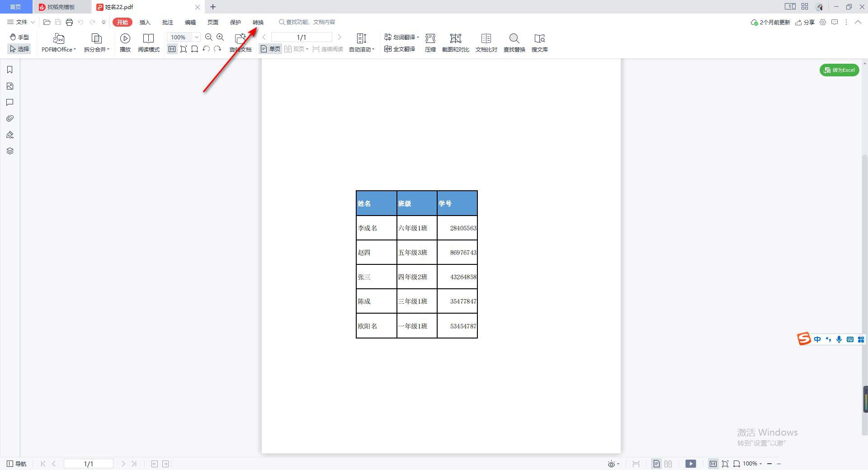The height and width of the screenshot is (470, 868).
Task: Click the 2个月前更新 cloud sync status
Action: [770, 22]
